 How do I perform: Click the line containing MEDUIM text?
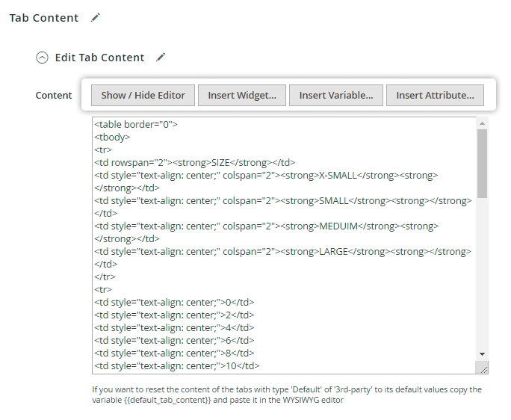pyautogui.click(x=265, y=226)
